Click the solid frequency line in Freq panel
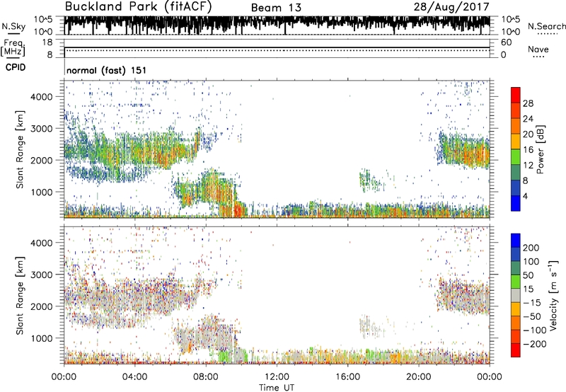This screenshot has height=392, width=566. [x=277, y=47]
